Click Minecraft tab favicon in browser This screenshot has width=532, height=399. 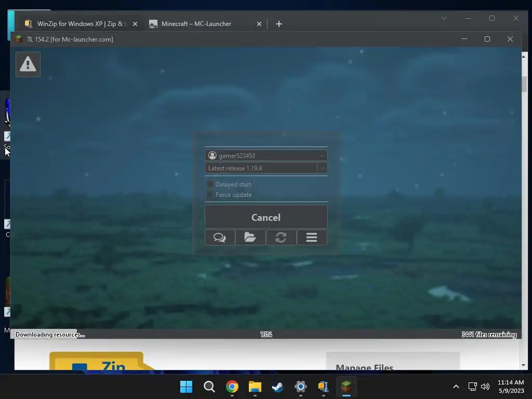tap(153, 24)
